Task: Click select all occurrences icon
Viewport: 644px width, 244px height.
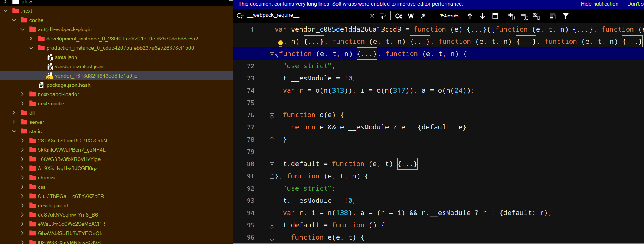Action: click(x=537, y=16)
